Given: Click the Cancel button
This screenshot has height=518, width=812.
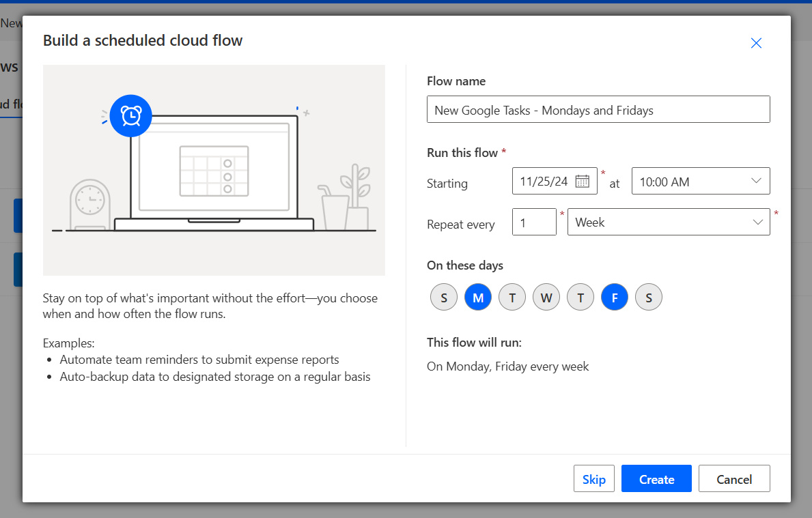Looking at the screenshot, I should pos(734,478).
